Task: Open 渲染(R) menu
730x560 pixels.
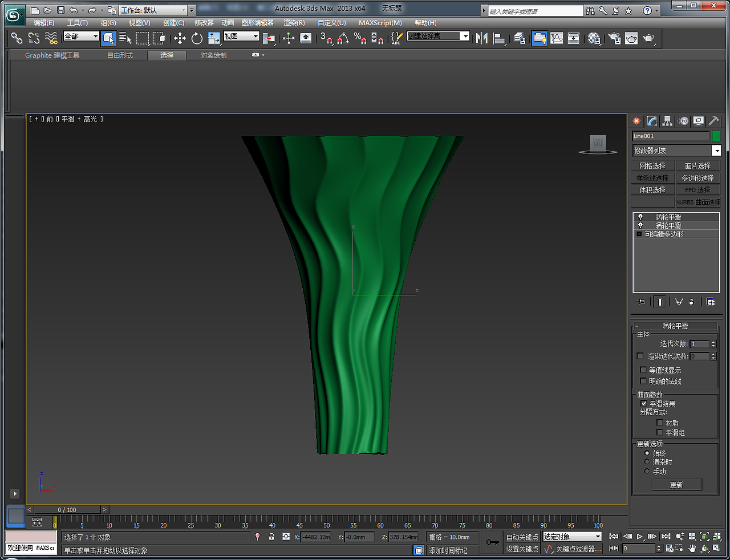Action: coord(294,23)
